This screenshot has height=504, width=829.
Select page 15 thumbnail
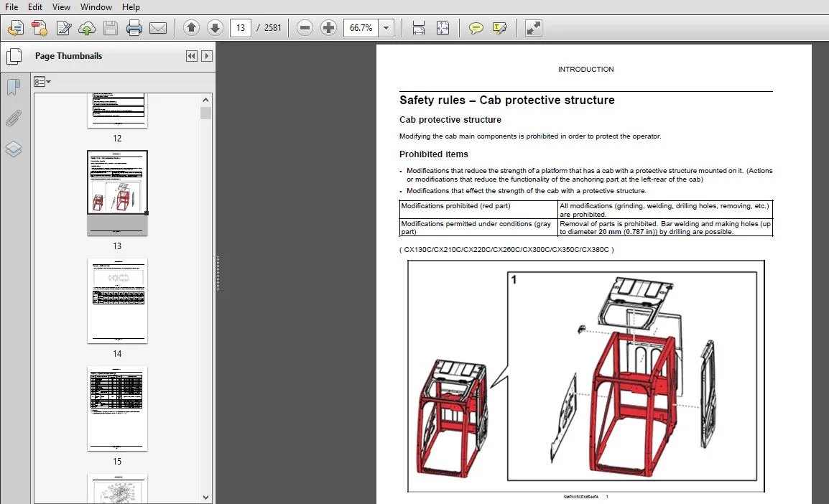point(117,409)
